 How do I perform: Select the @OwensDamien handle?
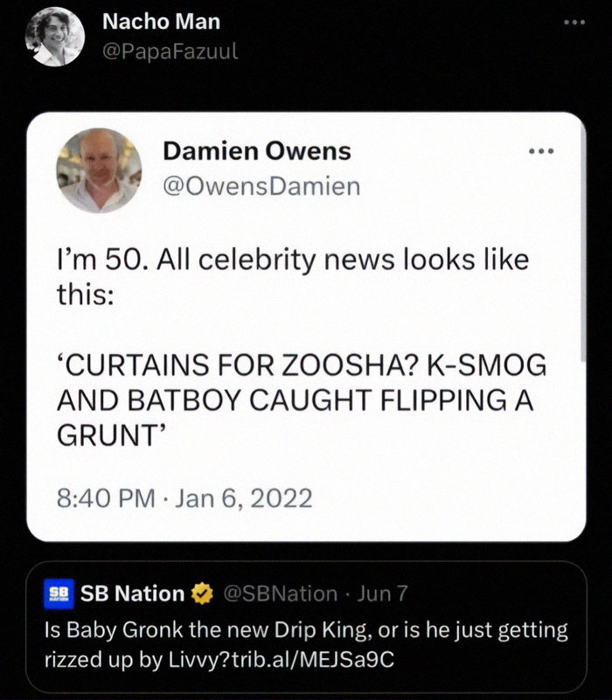[x=262, y=185]
